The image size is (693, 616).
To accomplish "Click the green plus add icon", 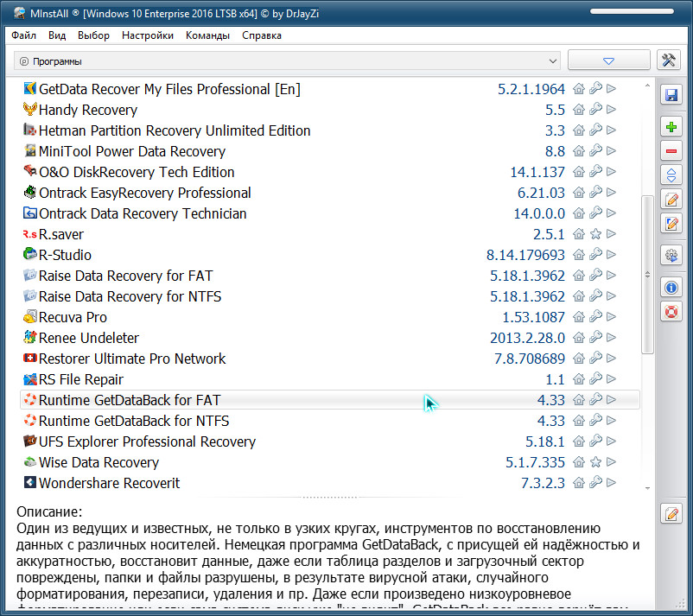I will (x=671, y=127).
